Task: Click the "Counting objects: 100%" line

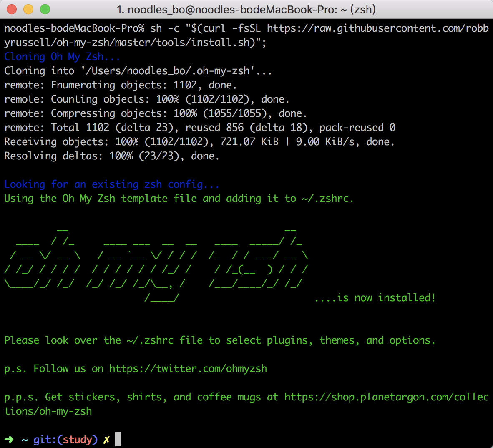Action: pos(146,99)
